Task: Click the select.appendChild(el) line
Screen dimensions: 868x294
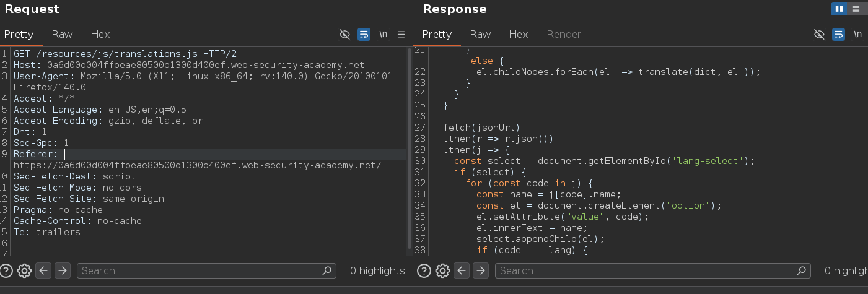Action: click(x=540, y=239)
